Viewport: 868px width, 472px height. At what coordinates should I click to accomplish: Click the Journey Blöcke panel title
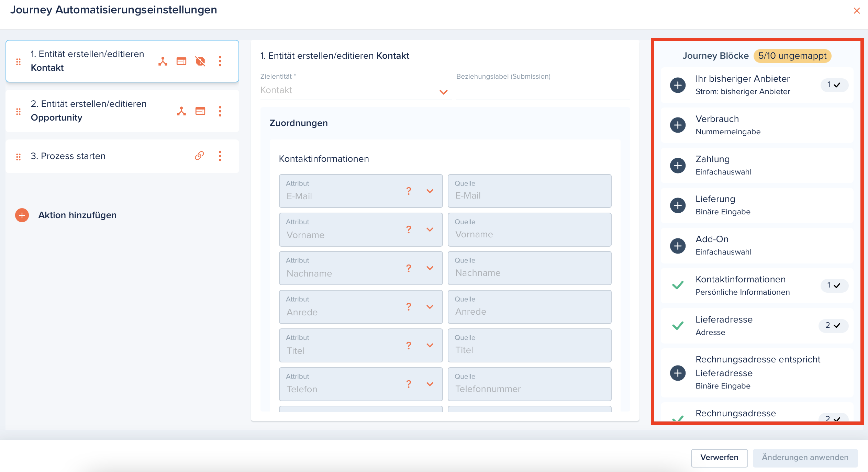[x=715, y=56]
